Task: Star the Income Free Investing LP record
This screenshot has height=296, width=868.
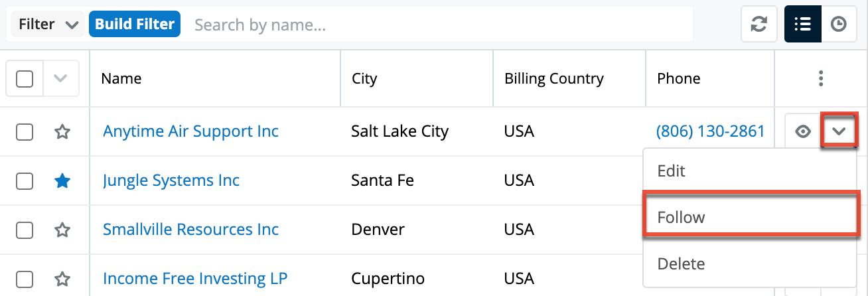Action: [x=62, y=279]
